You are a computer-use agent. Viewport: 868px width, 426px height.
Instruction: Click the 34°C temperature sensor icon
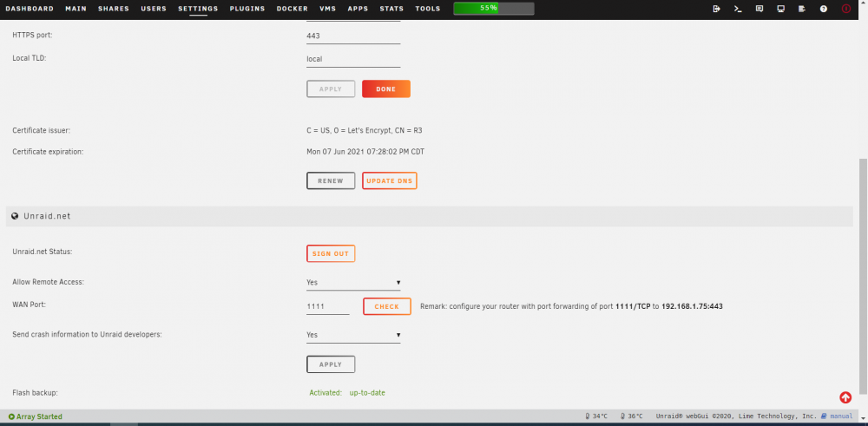588,416
